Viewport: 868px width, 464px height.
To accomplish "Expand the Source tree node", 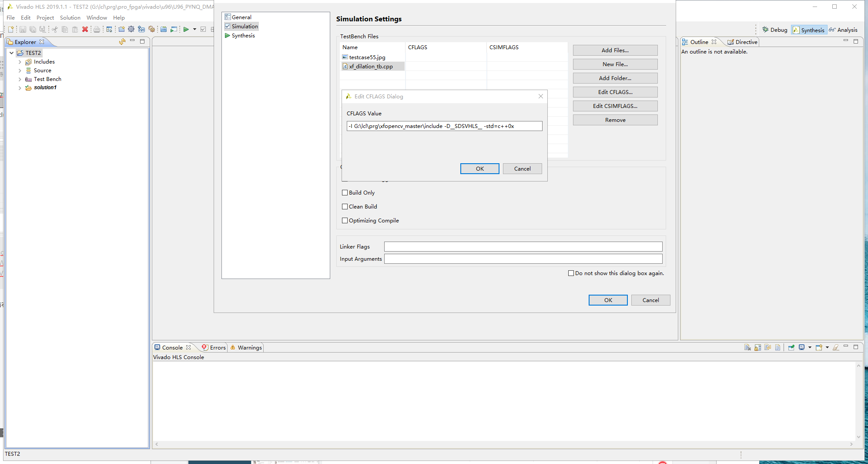I will 20,71.
